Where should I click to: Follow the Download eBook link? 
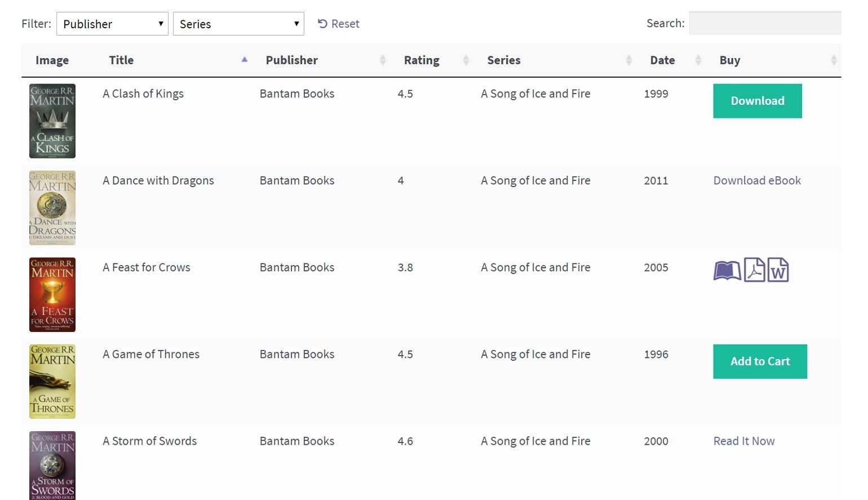point(756,180)
